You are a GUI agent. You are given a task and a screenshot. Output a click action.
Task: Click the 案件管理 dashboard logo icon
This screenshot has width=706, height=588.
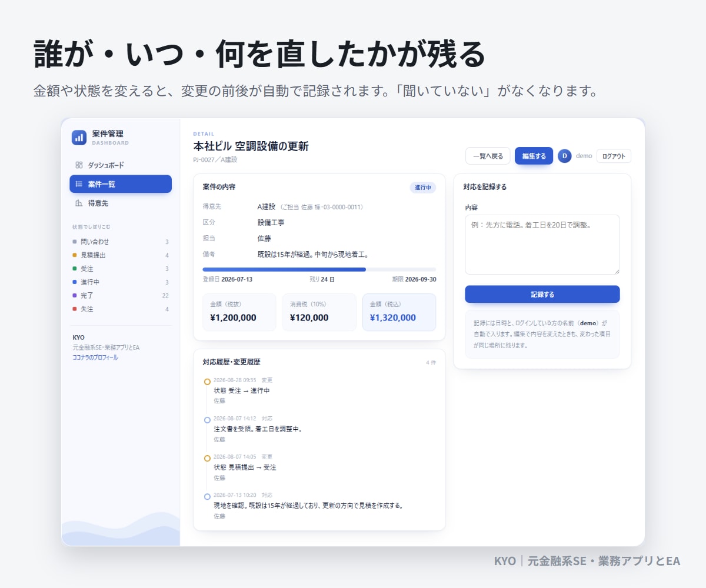pyautogui.click(x=79, y=137)
